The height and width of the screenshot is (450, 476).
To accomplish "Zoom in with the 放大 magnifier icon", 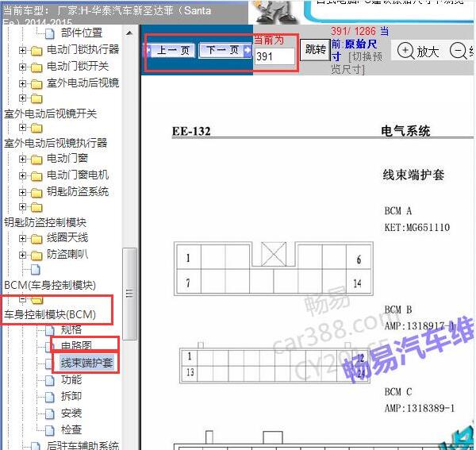I will 405,51.
